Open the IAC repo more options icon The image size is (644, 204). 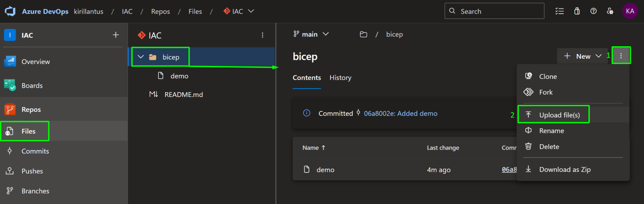coord(262,35)
